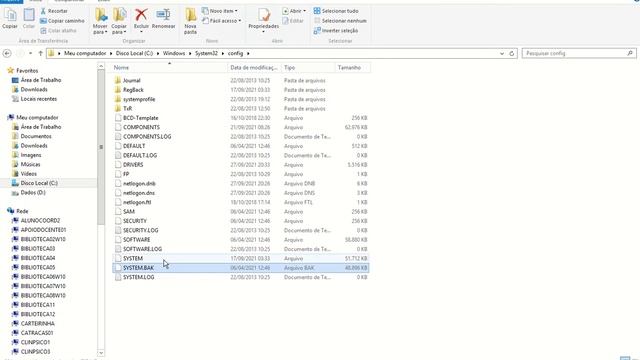Click navigation pane scrollbar up arrow
Viewport: 640px width, 360px height.
pos(101,66)
